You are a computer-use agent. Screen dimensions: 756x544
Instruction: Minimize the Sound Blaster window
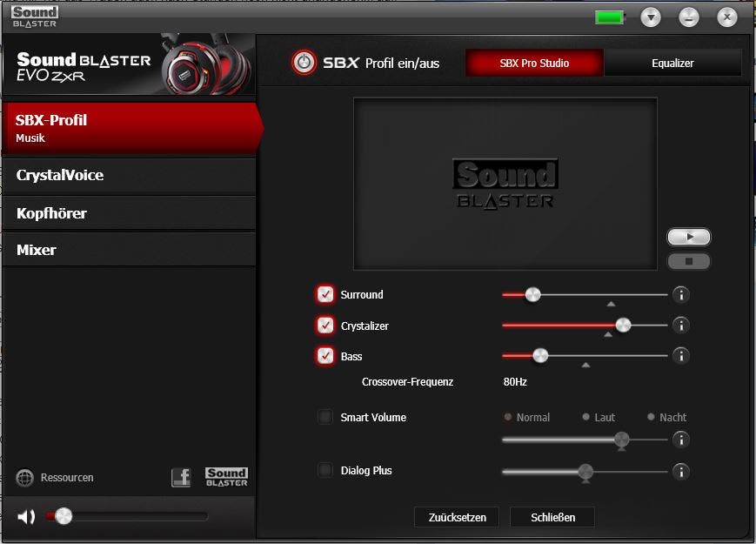(688, 18)
